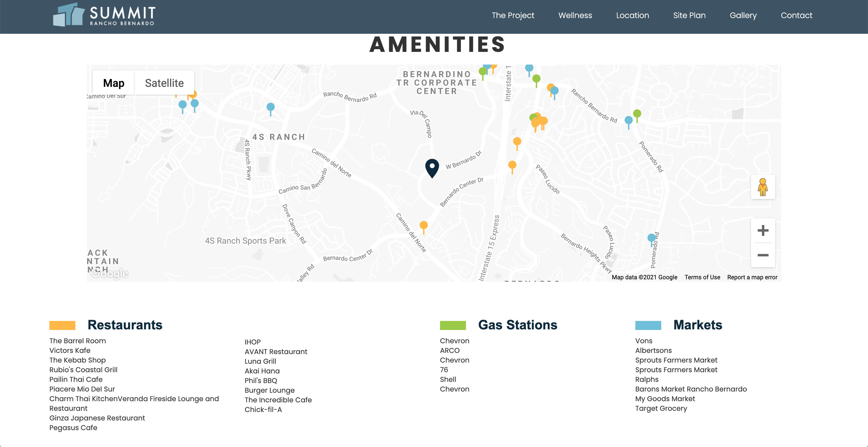The width and height of the screenshot is (868, 447).
Task: Select Ginza Japanese Restaurant
Action: click(x=97, y=418)
